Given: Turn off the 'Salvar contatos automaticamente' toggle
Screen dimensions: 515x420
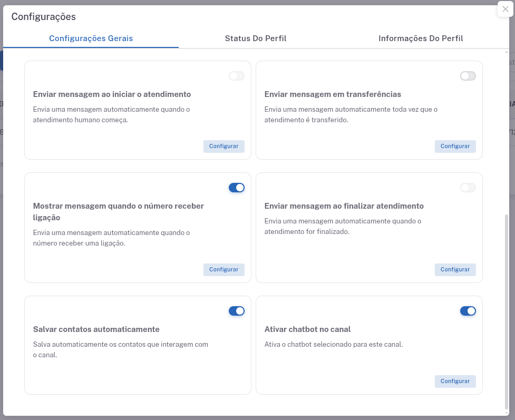Looking at the screenshot, I should coord(236,311).
